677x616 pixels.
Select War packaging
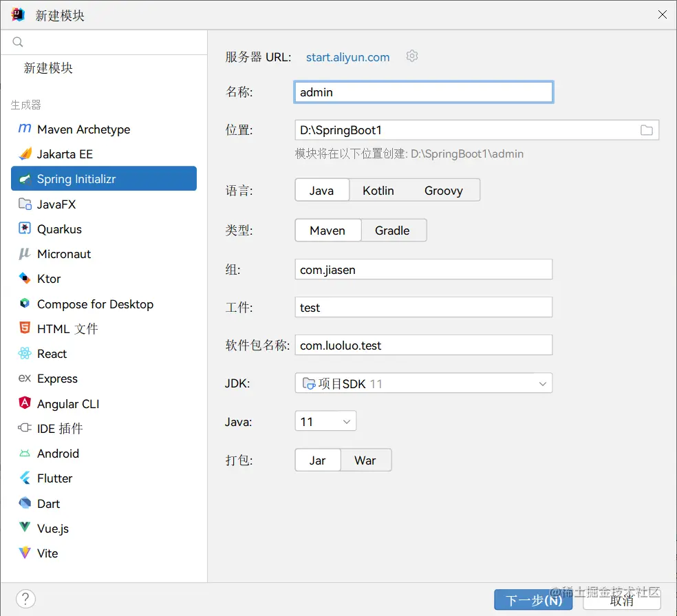click(365, 460)
